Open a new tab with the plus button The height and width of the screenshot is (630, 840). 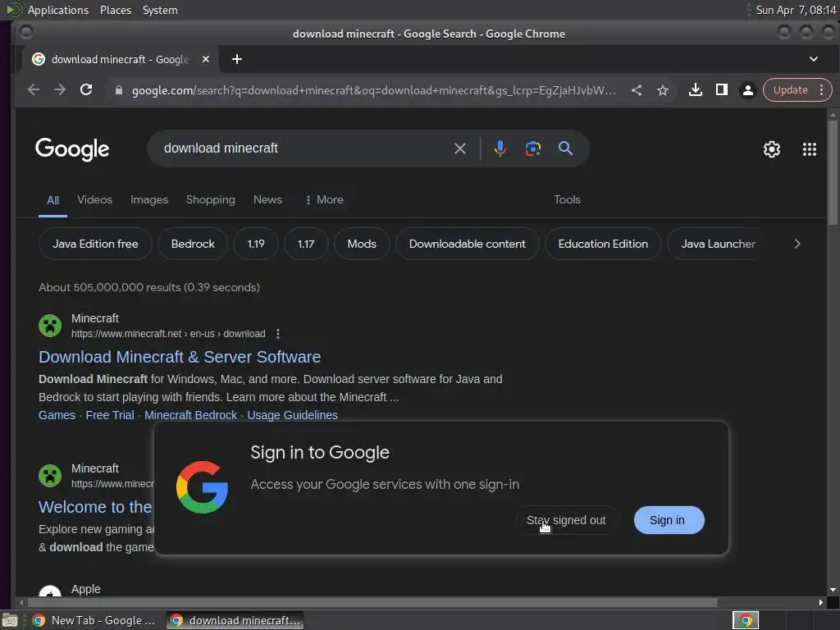pyautogui.click(x=237, y=59)
